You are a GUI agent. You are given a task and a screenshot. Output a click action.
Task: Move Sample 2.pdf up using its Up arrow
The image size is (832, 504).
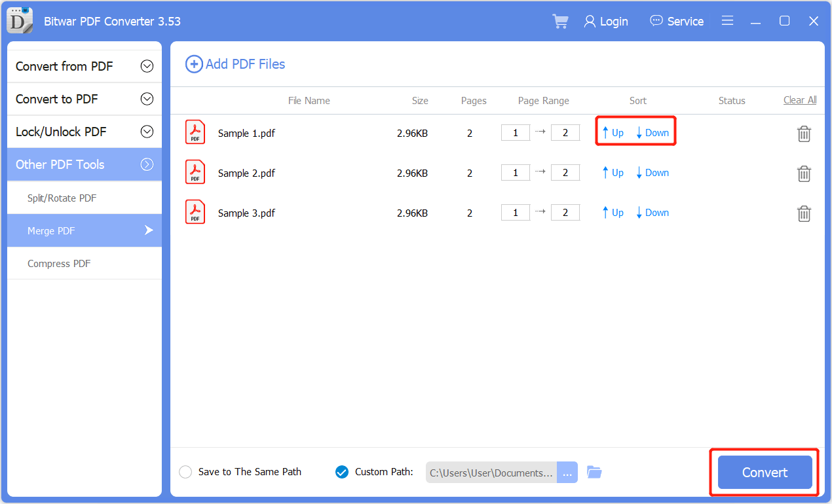tap(612, 172)
